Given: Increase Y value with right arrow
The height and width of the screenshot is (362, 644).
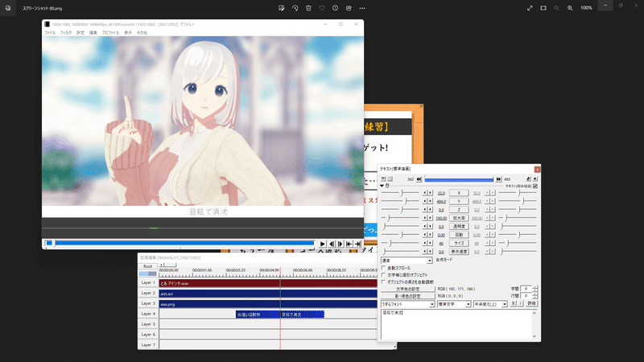Looking at the screenshot, I should (430, 201).
